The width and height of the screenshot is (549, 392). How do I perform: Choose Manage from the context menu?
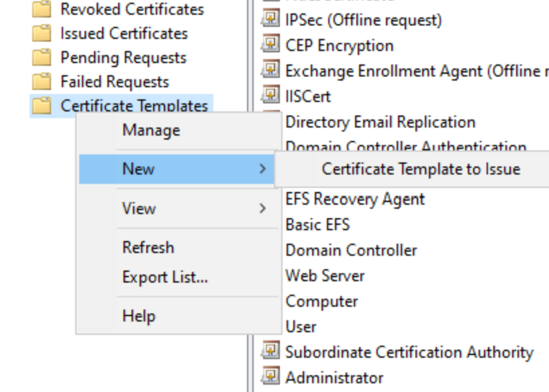179,130
